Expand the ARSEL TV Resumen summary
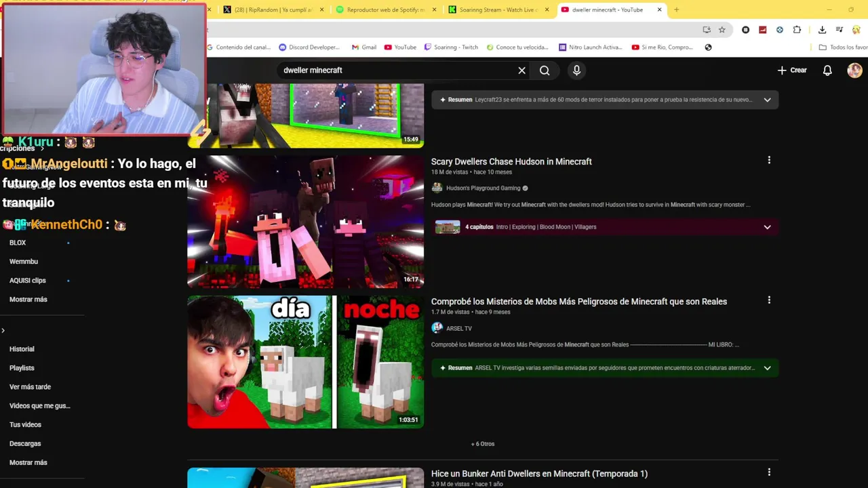Screen dimensions: 868x488 (x=767, y=368)
